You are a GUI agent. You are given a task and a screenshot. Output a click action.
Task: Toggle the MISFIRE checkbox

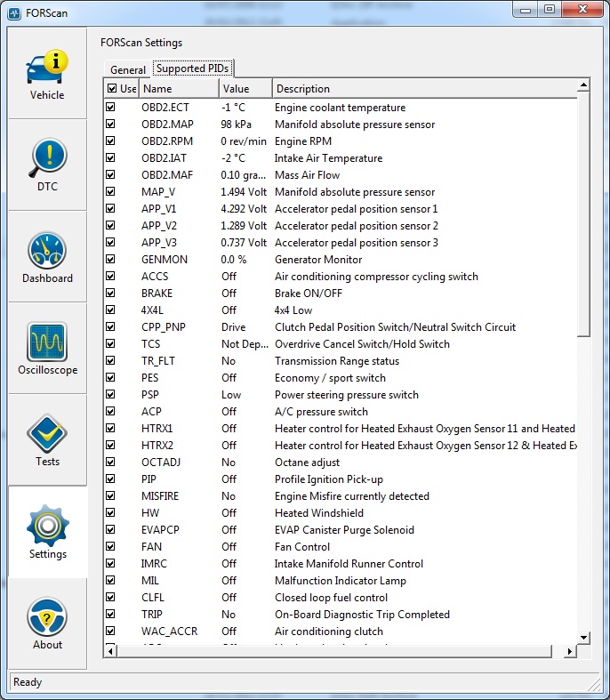click(110, 496)
